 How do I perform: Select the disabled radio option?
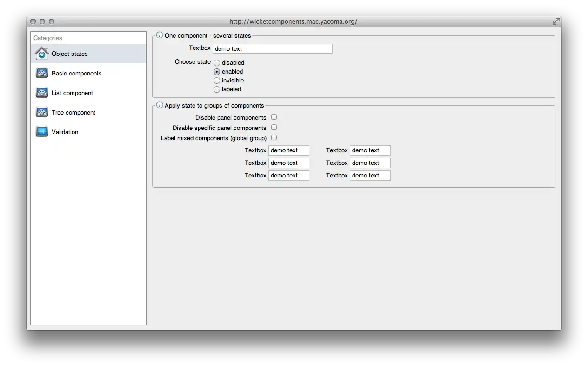(x=217, y=62)
